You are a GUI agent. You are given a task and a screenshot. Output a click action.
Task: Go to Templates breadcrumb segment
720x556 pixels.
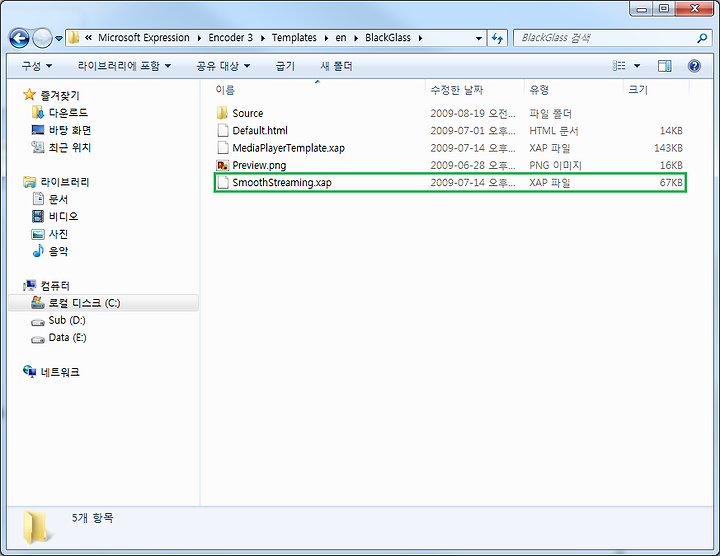pos(294,38)
